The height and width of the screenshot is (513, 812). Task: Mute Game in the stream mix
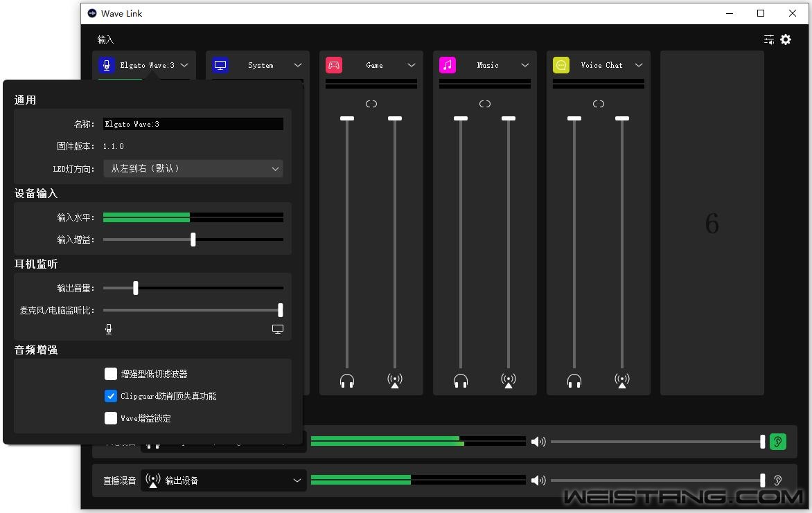point(395,381)
